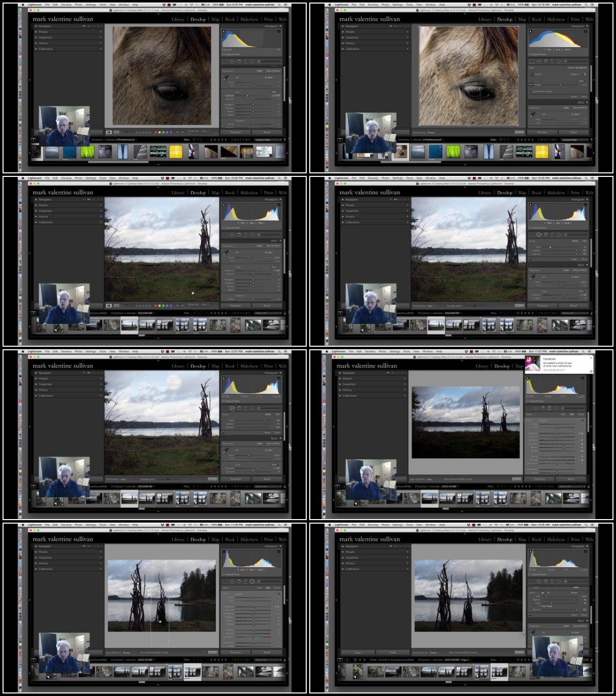Select Crop Overlay tool in 12:06 AM screenshot
Viewport: 616px width, 696px height.
pos(531,581)
